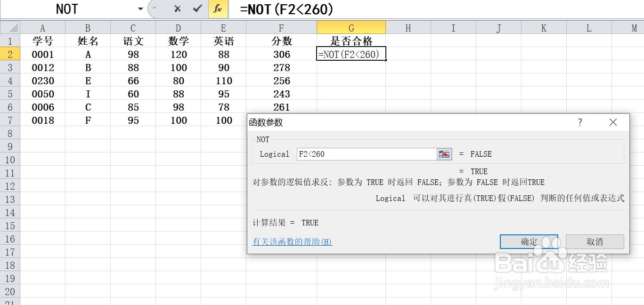The height and width of the screenshot is (305, 644).
Task: Click the 语文 header cell
Action: coord(133,41)
